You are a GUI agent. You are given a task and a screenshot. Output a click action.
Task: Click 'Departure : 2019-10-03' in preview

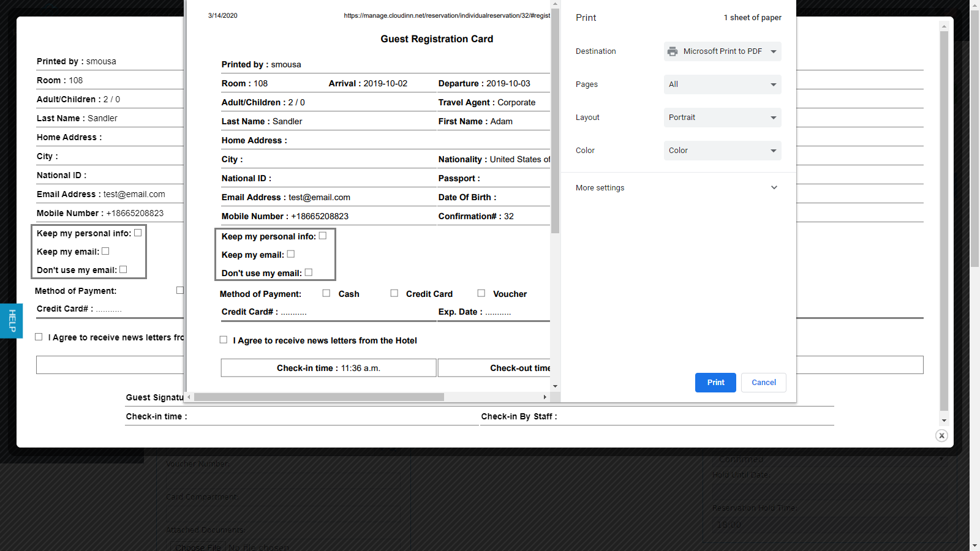(x=484, y=84)
